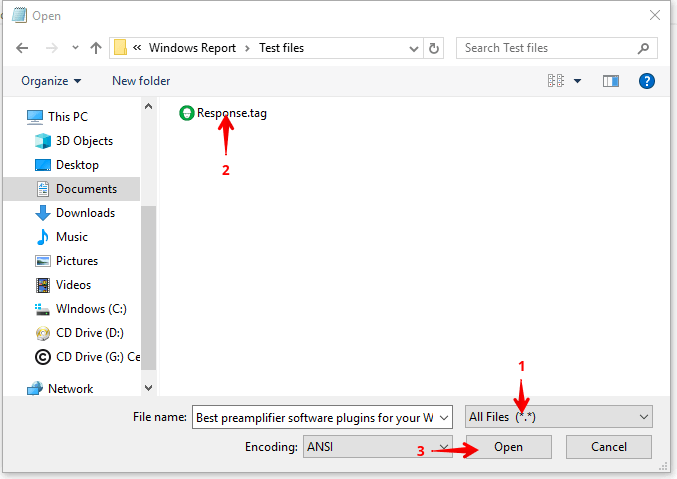This screenshot has height=479, width=677.
Task: Select Windows Report in the breadcrumb
Action: point(192,48)
